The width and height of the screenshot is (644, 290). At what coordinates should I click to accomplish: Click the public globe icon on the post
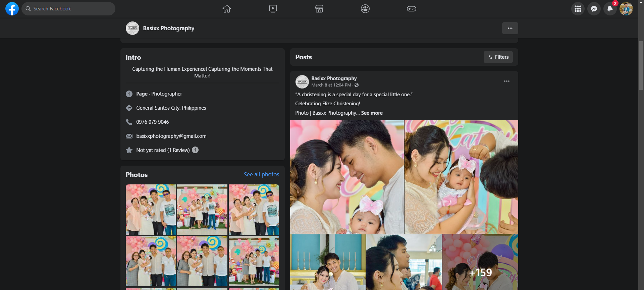[x=357, y=85]
